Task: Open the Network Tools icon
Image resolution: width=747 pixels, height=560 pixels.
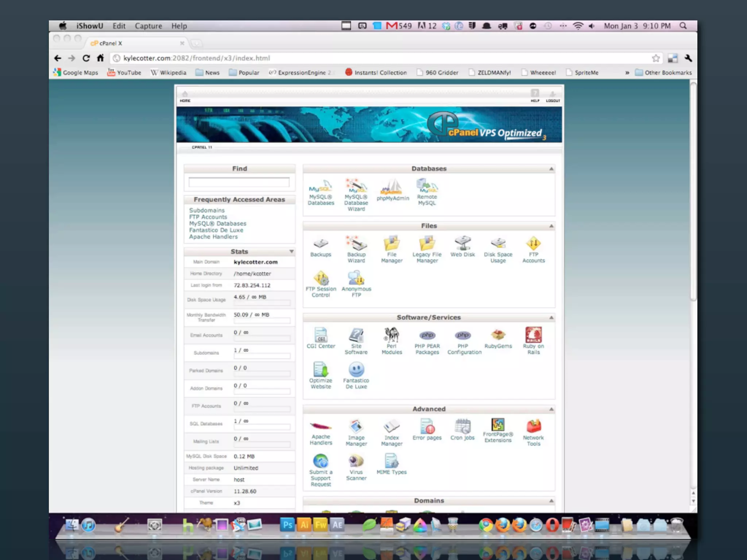Action: (533, 426)
